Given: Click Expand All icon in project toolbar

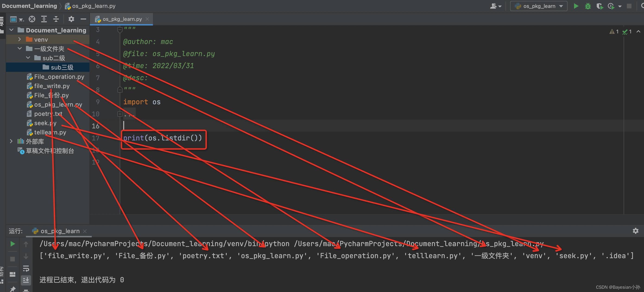Looking at the screenshot, I should pyautogui.click(x=44, y=19).
